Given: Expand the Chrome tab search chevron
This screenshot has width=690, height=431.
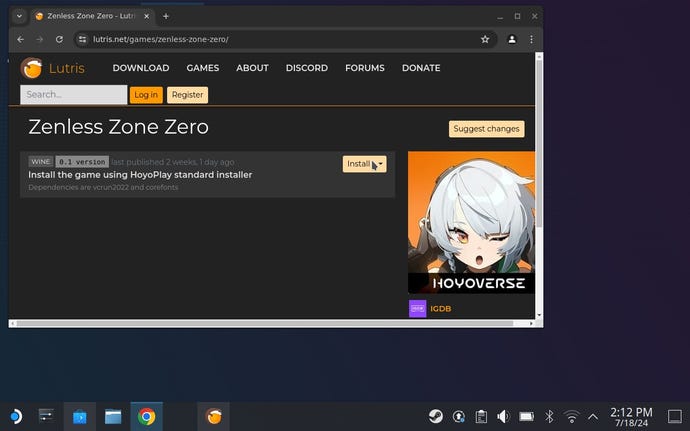Looking at the screenshot, I should coord(19,16).
